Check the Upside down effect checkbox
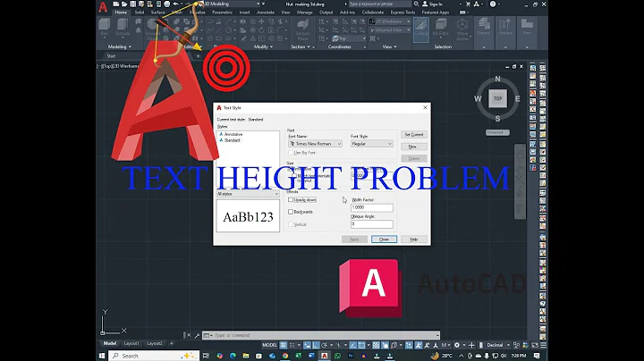The width and height of the screenshot is (644, 361). pyautogui.click(x=291, y=200)
